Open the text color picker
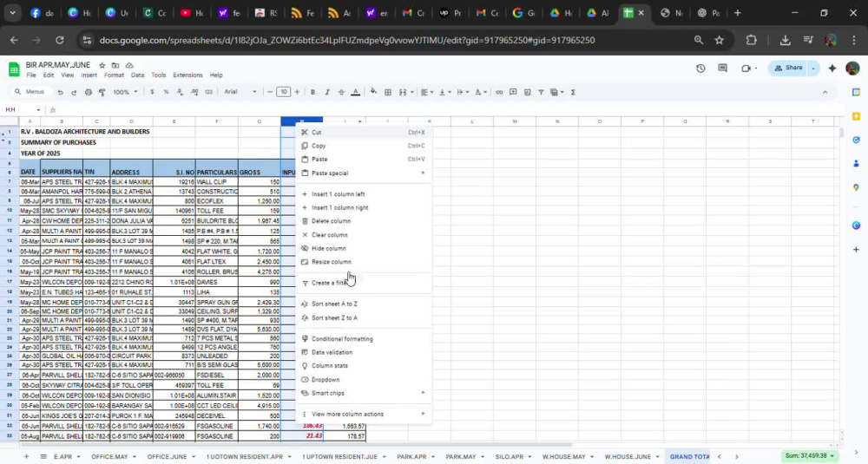The width and height of the screenshot is (868, 464). 355,92
